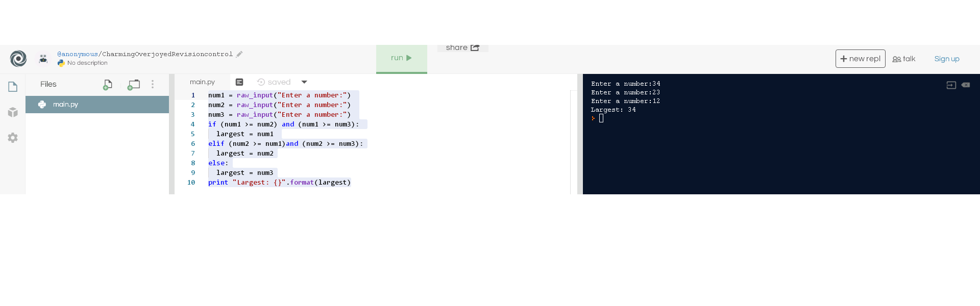Expand the saved history dropdown arrow
The width and height of the screenshot is (980, 306).
tap(304, 82)
